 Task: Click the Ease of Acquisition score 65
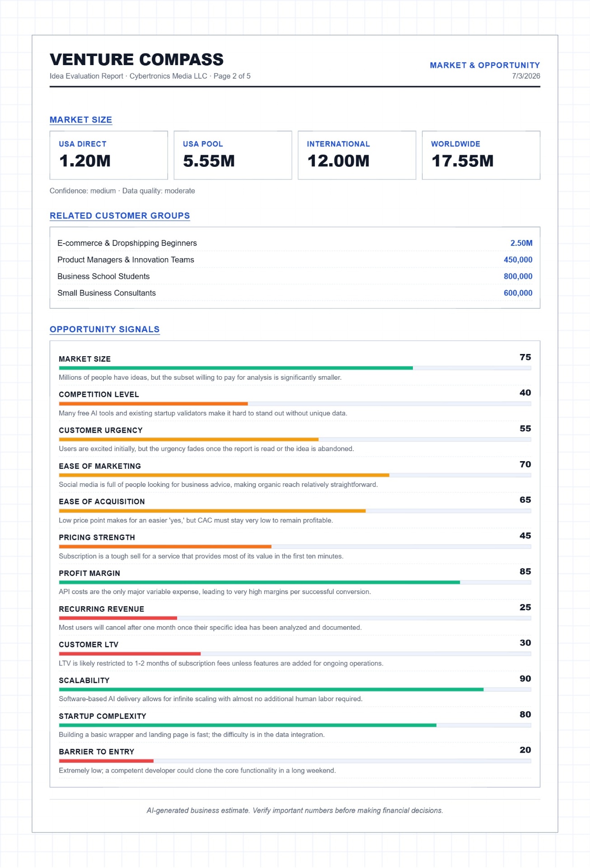pos(525,500)
